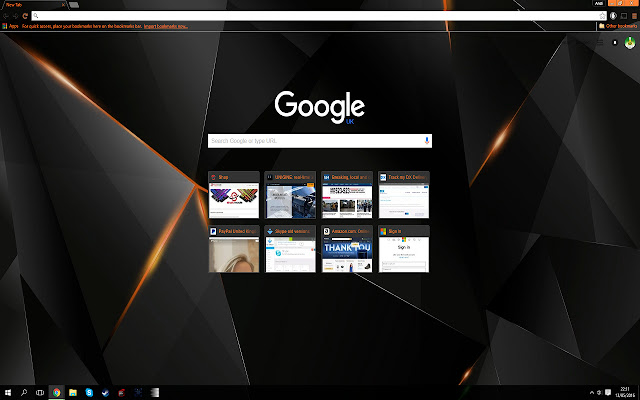Open the Google notifications icon

[x=615, y=42]
